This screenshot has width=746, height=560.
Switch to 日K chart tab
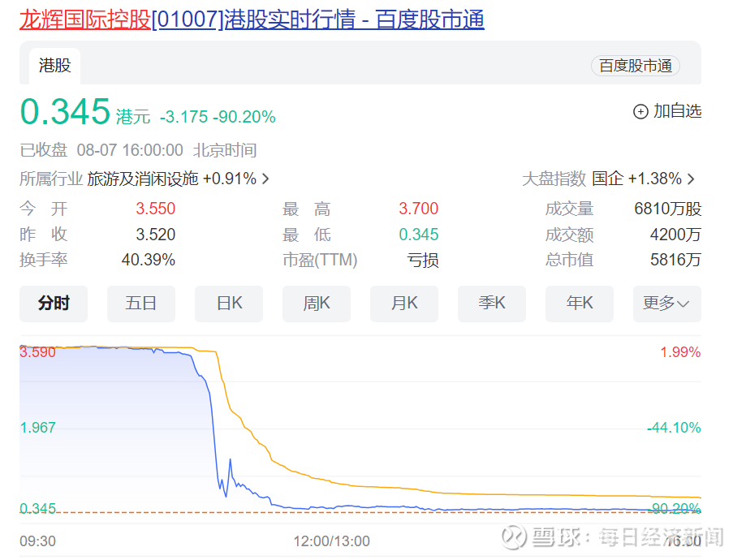tap(229, 304)
